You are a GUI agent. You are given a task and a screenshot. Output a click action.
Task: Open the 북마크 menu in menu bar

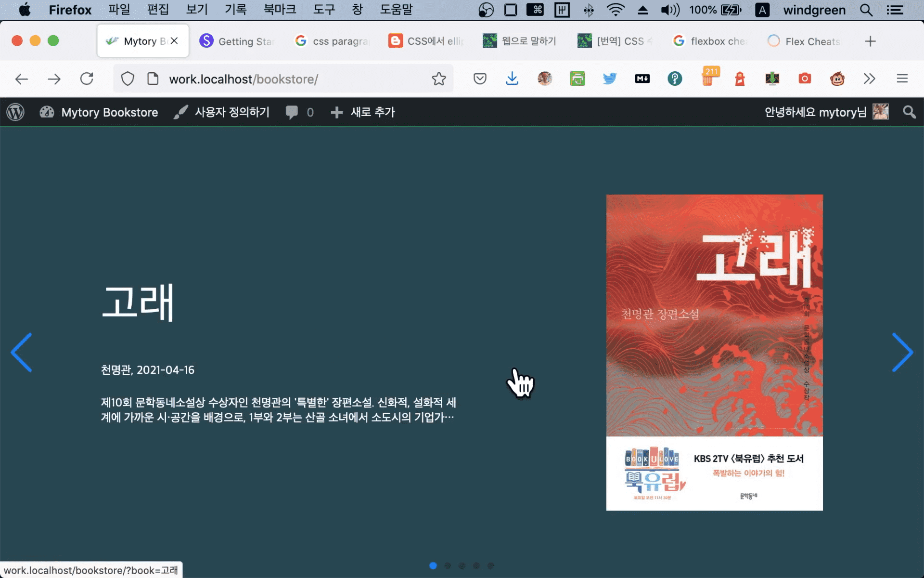280,10
